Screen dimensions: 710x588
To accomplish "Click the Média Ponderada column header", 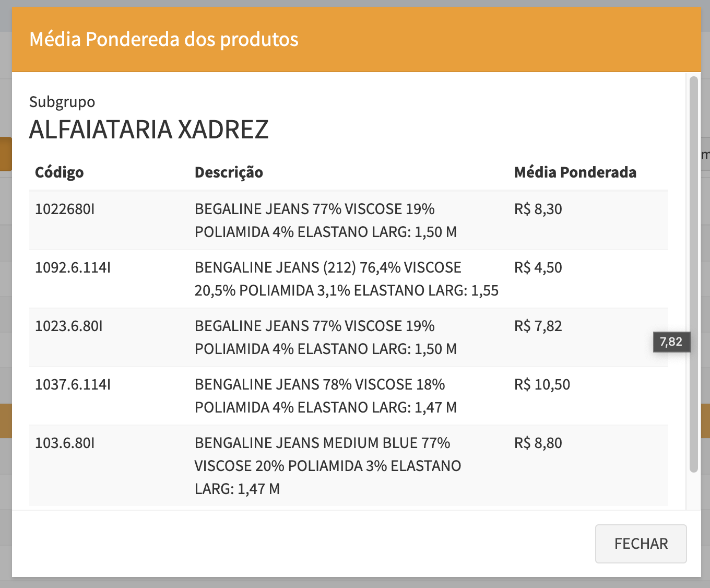I will tap(575, 172).
